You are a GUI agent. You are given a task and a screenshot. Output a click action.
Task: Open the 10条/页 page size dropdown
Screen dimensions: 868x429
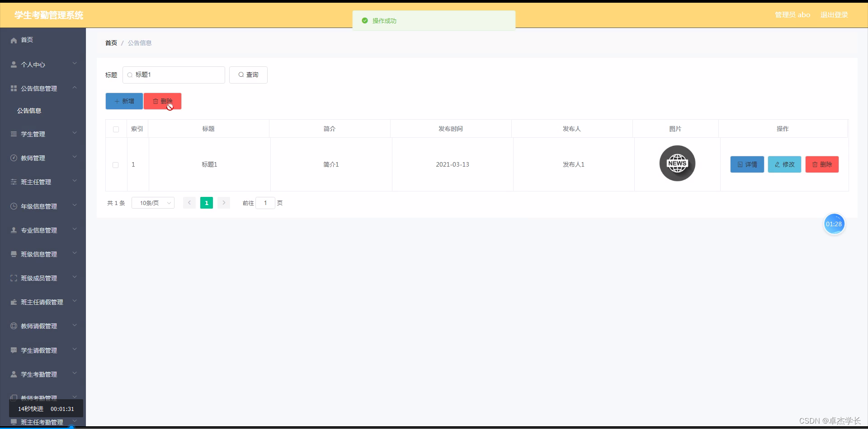pyautogui.click(x=153, y=203)
